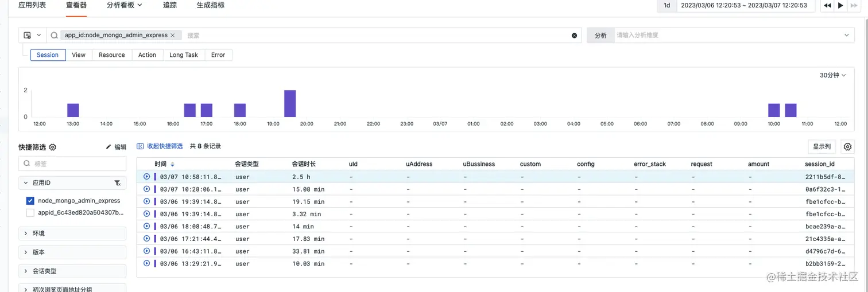Clear the search bar with the round X icon
The width and height of the screenshot is (868, 292).
point(574,36)
